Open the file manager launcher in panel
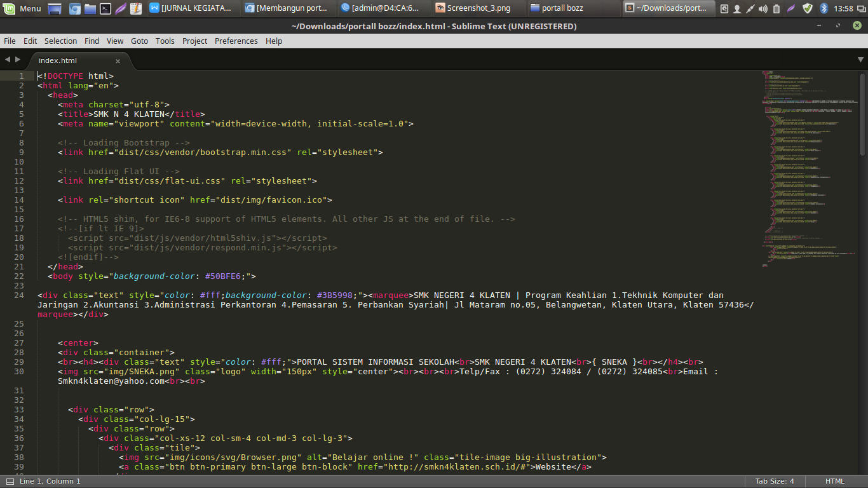 click(x=90, y=8)
